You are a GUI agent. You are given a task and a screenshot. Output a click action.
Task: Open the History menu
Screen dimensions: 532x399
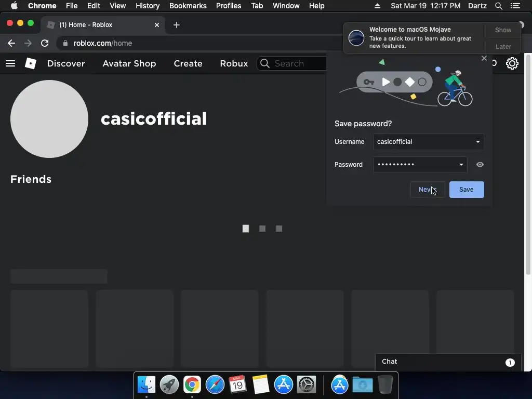pyautogui.click(x=148, y=6)
